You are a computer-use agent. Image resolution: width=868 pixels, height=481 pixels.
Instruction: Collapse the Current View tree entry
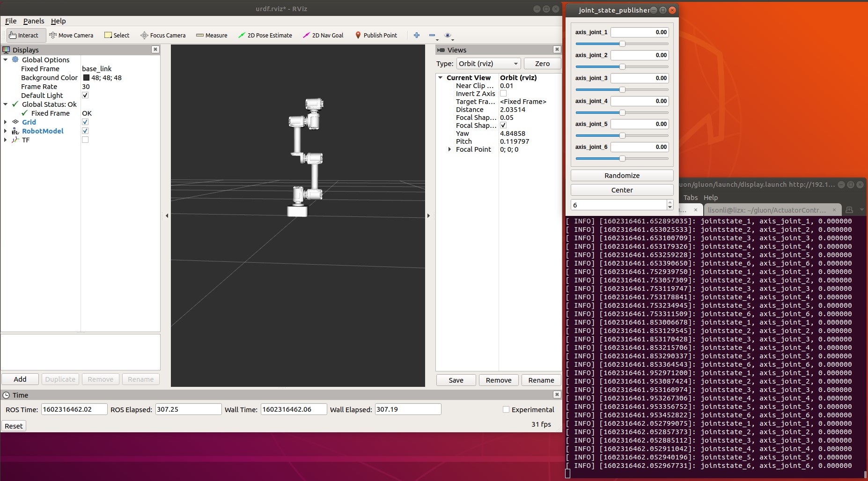point(441,77)
